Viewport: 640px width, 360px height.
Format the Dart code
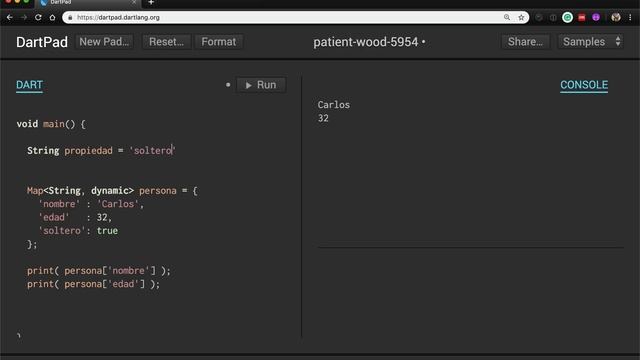(219, 42)
